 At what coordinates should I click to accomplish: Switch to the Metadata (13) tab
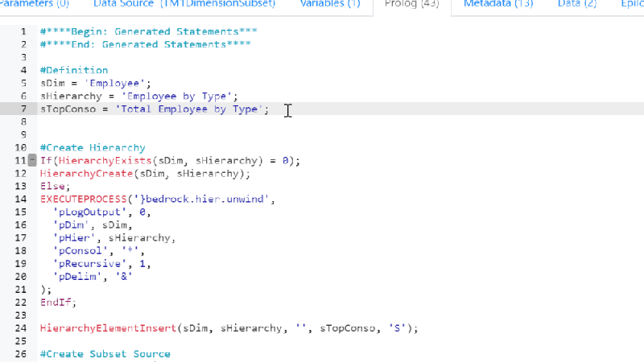(x=498, y=4)
